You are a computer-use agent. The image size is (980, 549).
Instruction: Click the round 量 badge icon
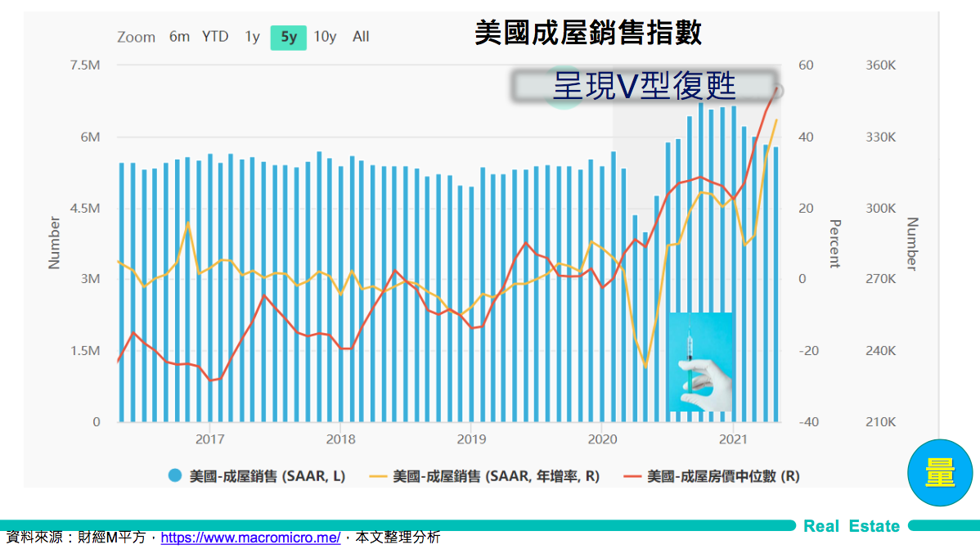[939, 475]
